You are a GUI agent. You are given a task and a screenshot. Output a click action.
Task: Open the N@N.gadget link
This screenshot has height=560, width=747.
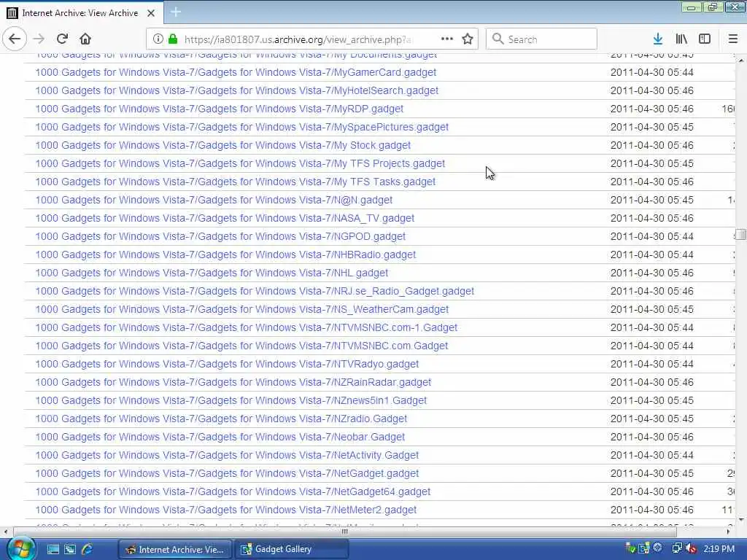tap(214, 200)
